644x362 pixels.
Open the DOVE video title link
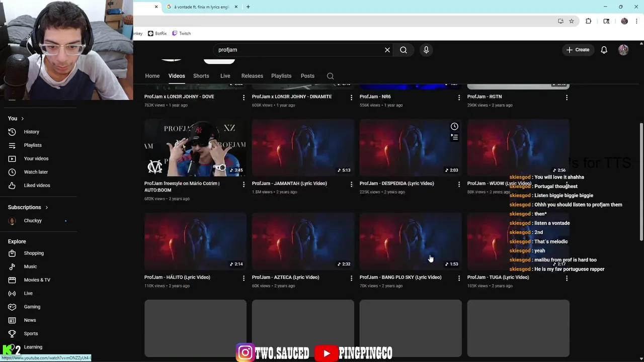(x=179, y=97)
